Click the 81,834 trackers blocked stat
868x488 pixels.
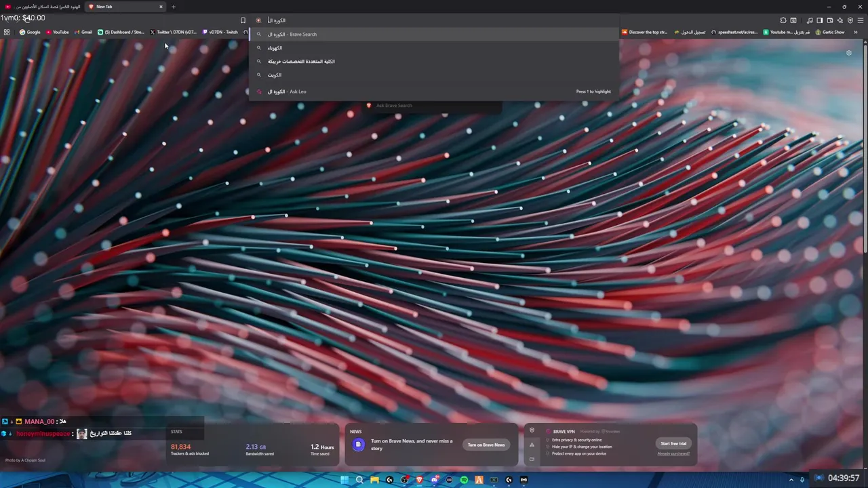click(x=190, y=449)
